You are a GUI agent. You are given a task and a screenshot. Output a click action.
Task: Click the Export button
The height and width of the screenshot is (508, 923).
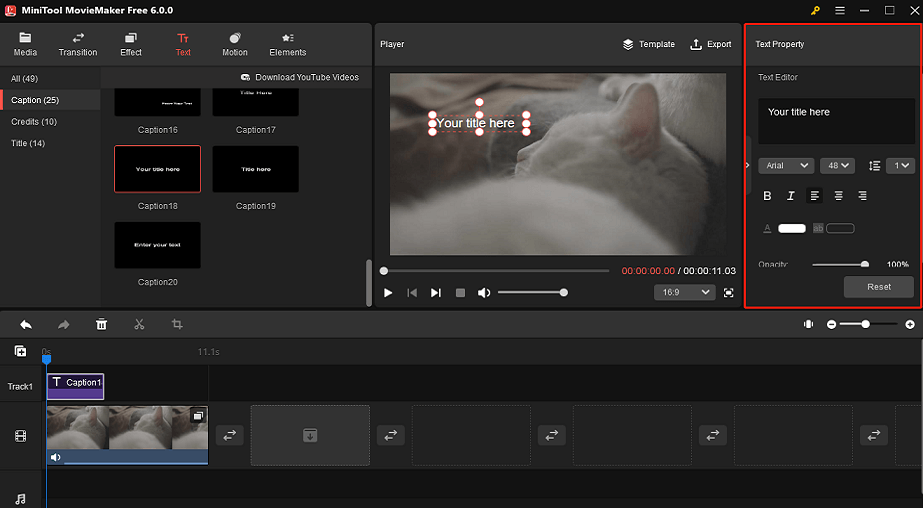coord(711,44)
